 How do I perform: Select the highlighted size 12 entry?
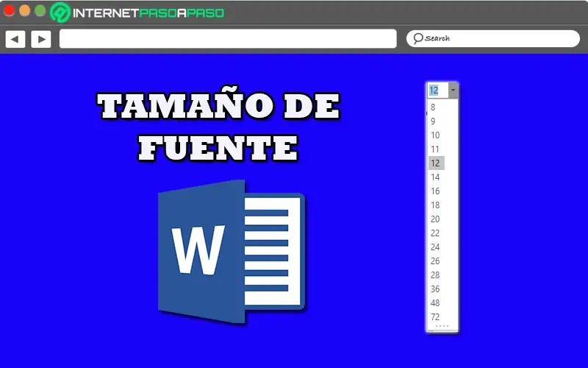tap(437, 163)
